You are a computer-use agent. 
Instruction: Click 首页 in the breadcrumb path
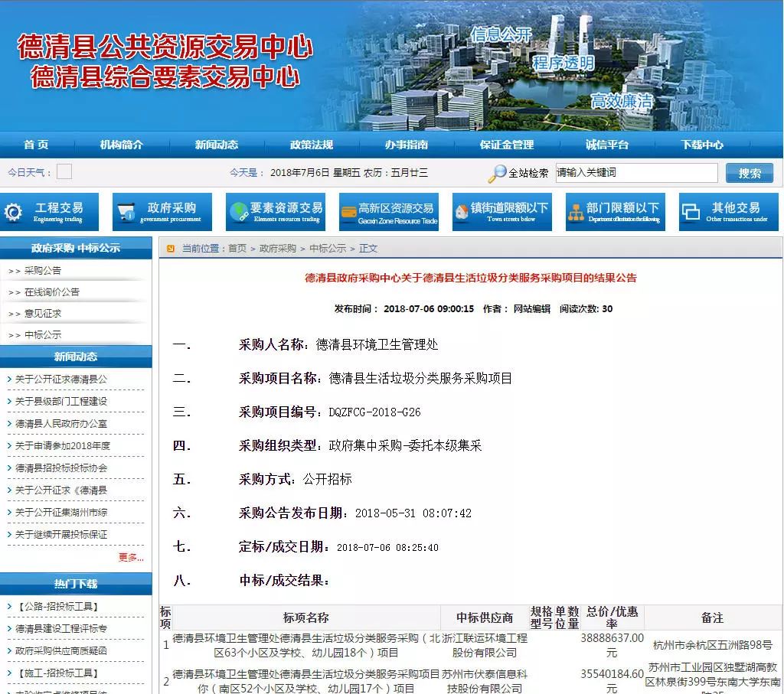[x=237, y=249]
